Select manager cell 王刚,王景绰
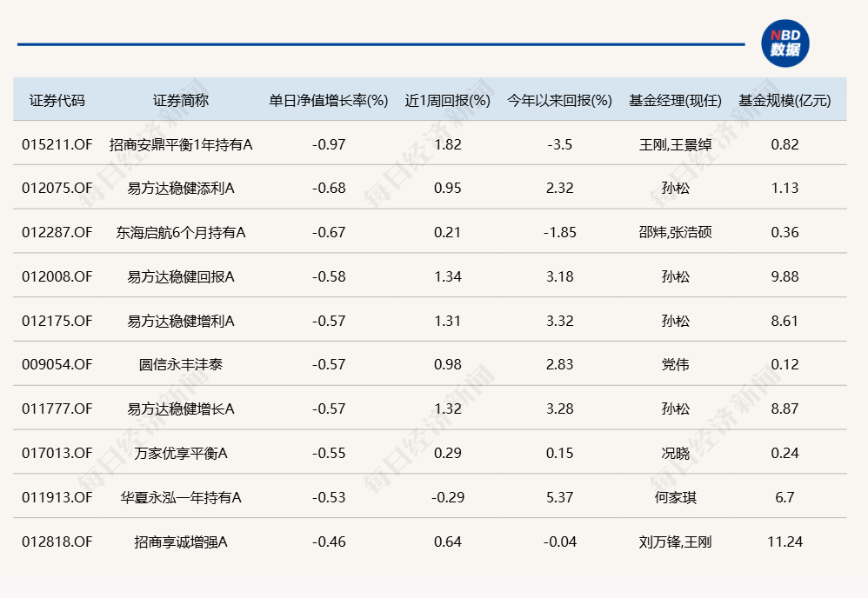The width and height of the screenshot is (868, 598). (676, 144)
